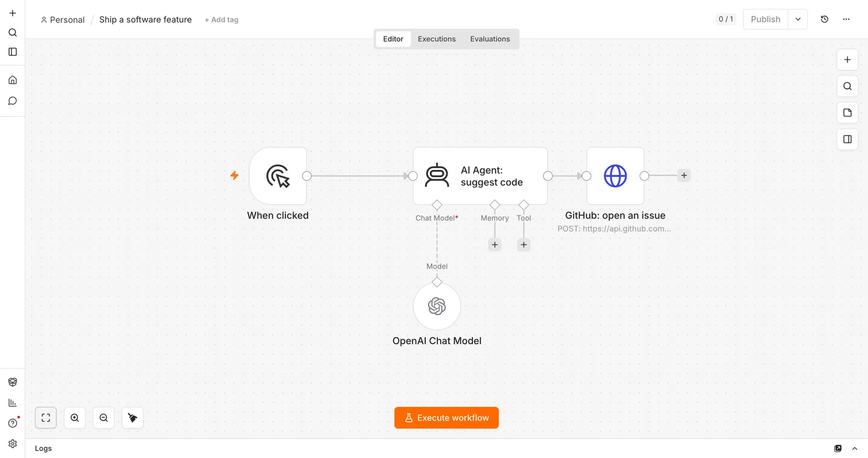This screenshot has width=868, height=458.
Task: Go to the Home overview icon
Action: [x=12, y=80]
